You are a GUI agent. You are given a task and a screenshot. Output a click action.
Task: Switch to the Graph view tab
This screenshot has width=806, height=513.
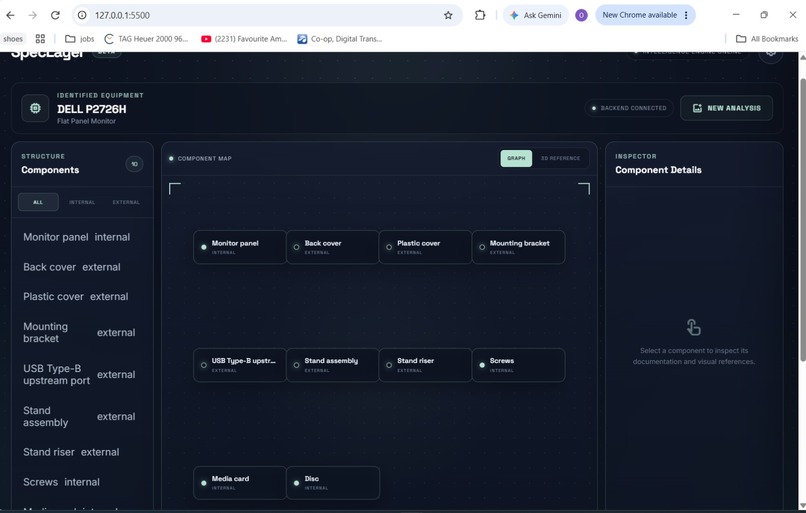coord(516,158)
